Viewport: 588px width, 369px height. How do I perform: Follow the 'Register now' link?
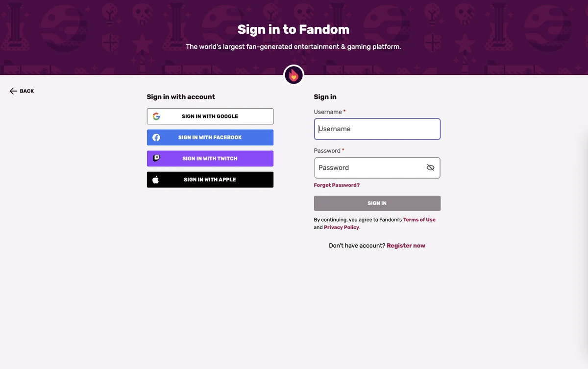tap(406, 246)
